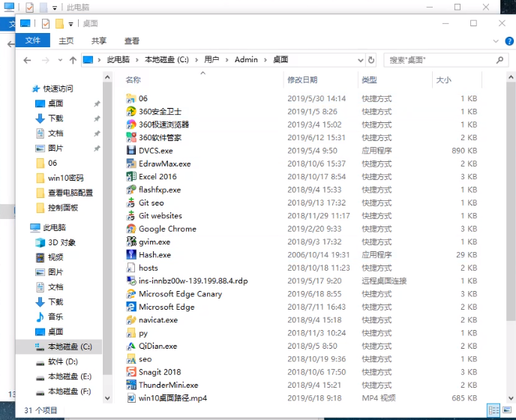The height and width of the screenshot is (420, 516).
Task: Open win10密码 folder in navigation pane
Action: coord(65,178)
